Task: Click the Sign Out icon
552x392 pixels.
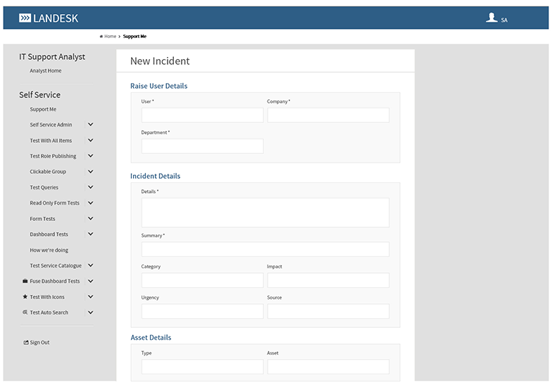Action: point(26,343)
